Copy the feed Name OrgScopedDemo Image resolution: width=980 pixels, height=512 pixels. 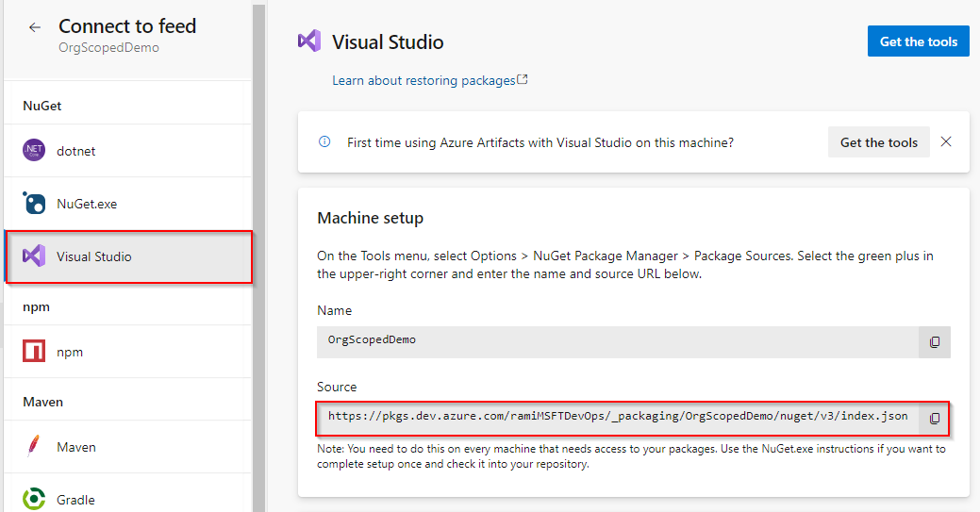tap(935, 342)
